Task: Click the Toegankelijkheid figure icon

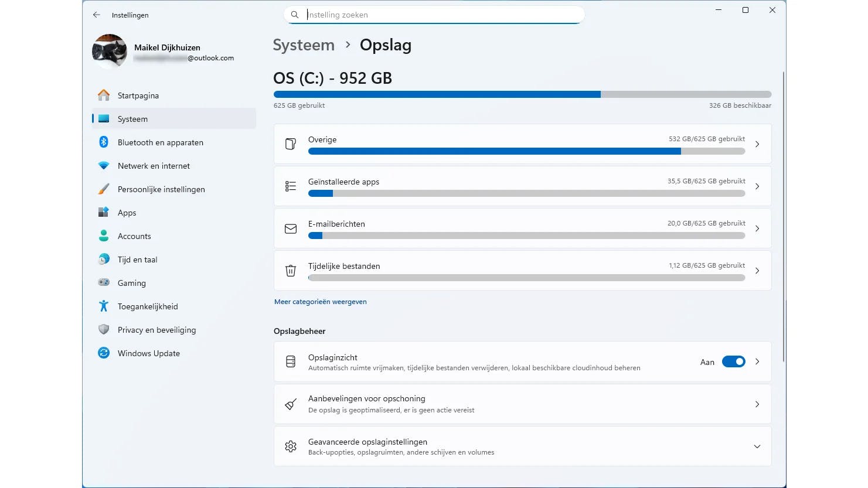Action: click(104, 306)
